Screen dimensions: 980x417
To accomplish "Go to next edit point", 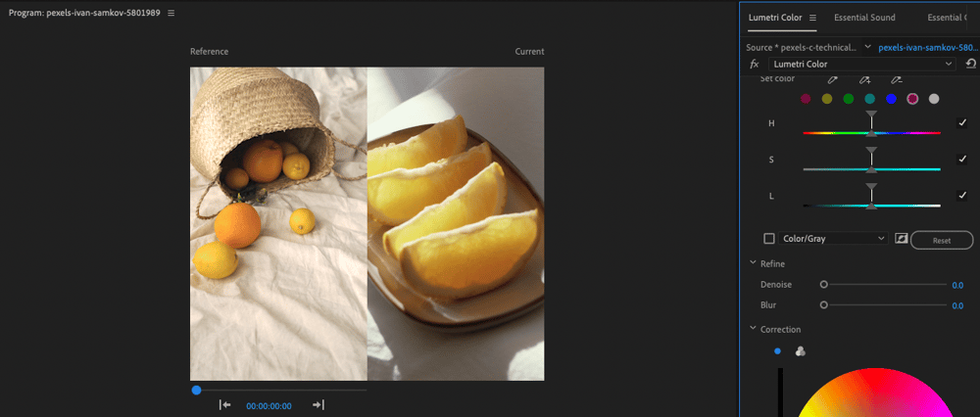I will tap(318, 405).
